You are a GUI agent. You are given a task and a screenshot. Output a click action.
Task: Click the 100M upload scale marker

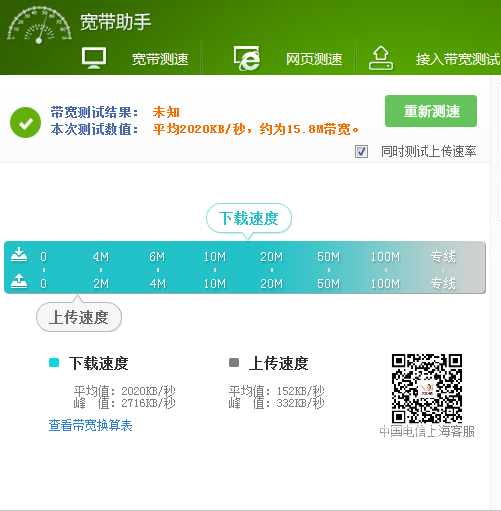pyautogui.click(x=385, y=284)
